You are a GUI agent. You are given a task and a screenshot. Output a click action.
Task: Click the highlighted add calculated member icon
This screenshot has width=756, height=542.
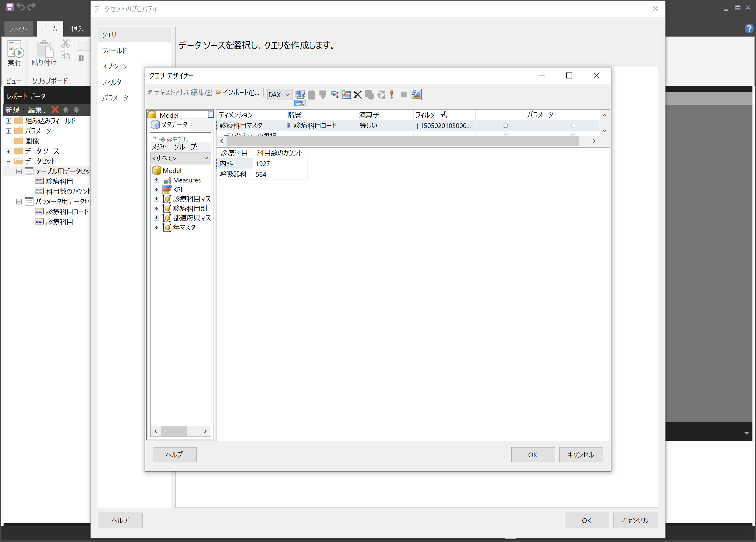click(346, 94)
